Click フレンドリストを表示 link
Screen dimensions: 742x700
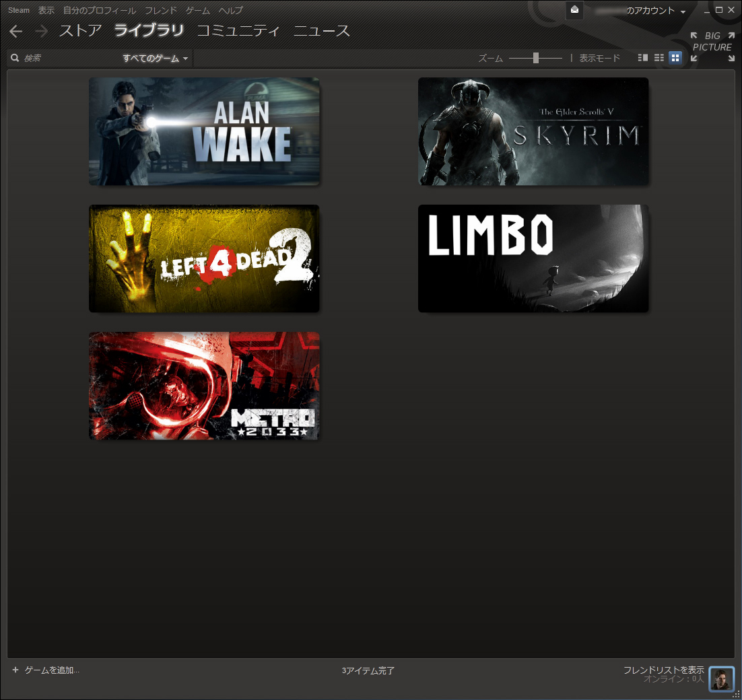click(x=663, y=670)
